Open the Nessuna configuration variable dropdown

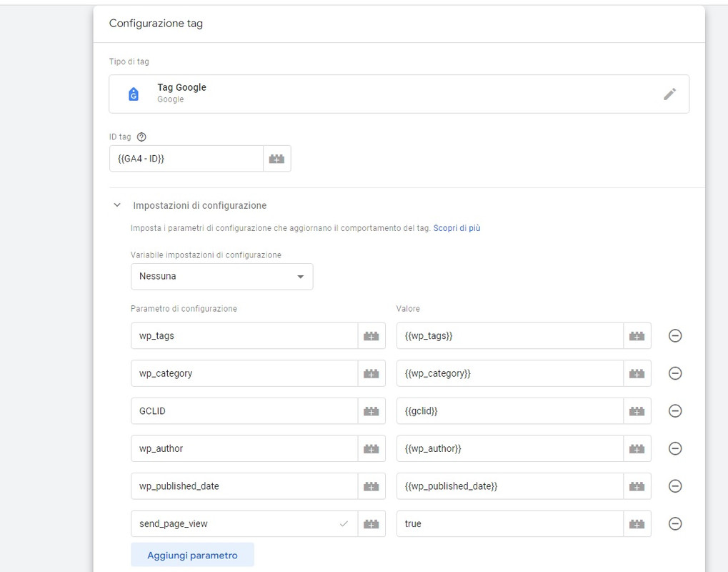click(221, 276)
